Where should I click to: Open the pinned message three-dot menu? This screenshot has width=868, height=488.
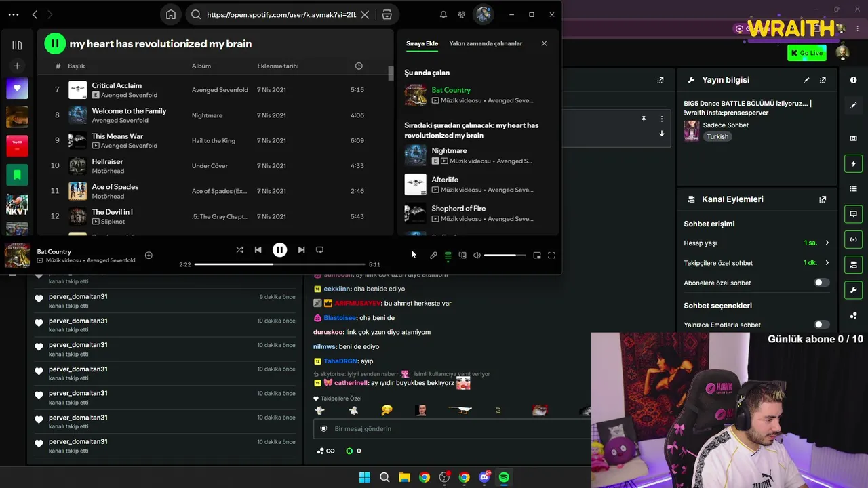click(662, 119)
